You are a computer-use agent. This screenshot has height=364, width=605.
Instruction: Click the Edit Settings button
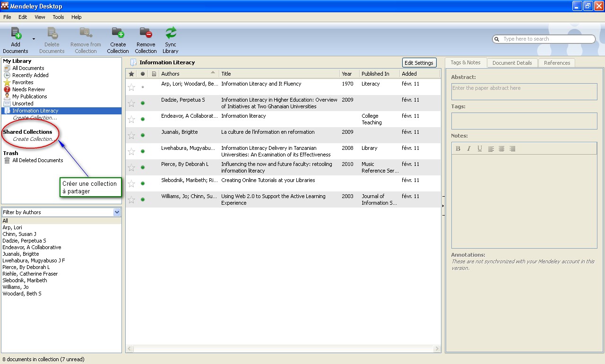click(x=419, y=63)
